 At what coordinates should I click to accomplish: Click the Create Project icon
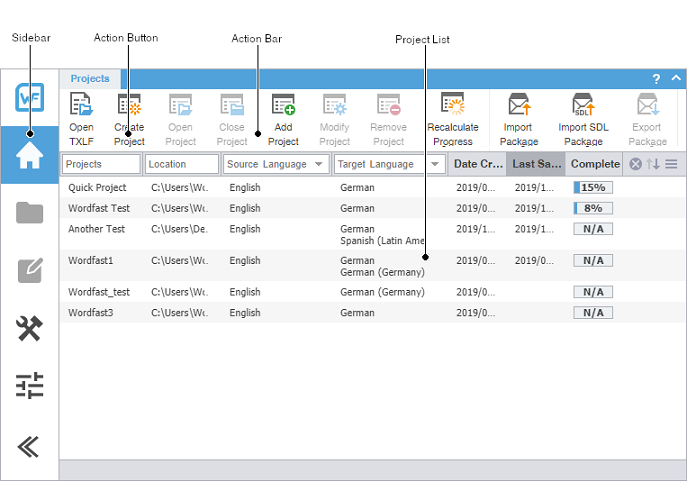[129, 105]
